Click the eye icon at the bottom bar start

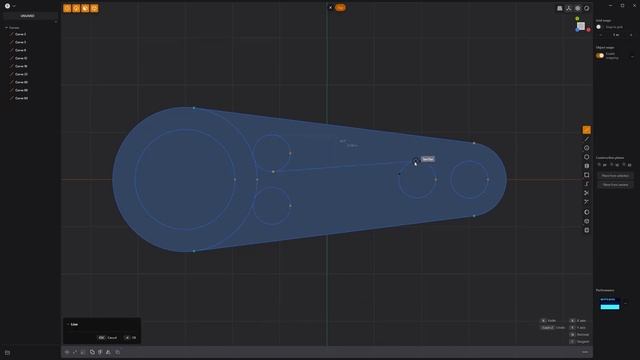[67, 352]
